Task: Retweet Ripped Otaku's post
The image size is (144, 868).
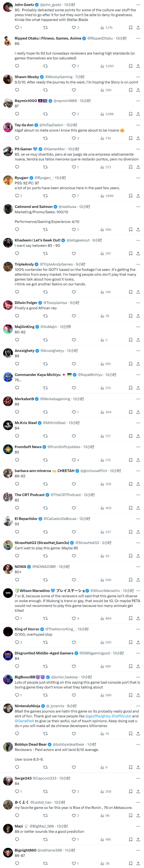Action: pyautogui.click(x=45, y=66)
